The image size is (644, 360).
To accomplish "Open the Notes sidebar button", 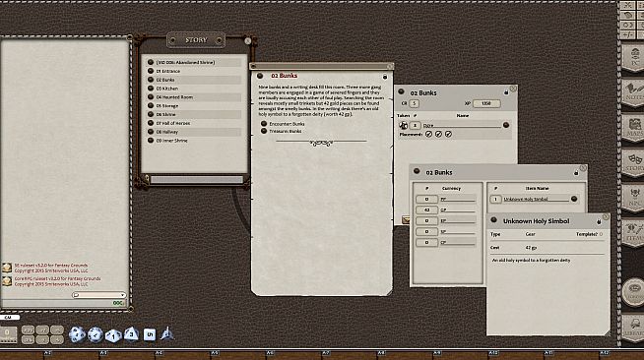I will click(634, 92).
